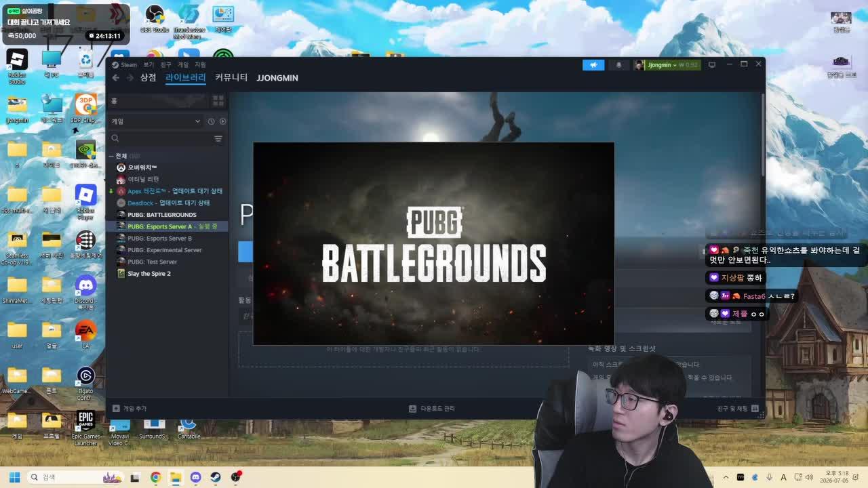This screenshot has width=868, height=488.
Task: Click the PUBG Battlegrounds splash screen
Action: [x=434, y=243]
